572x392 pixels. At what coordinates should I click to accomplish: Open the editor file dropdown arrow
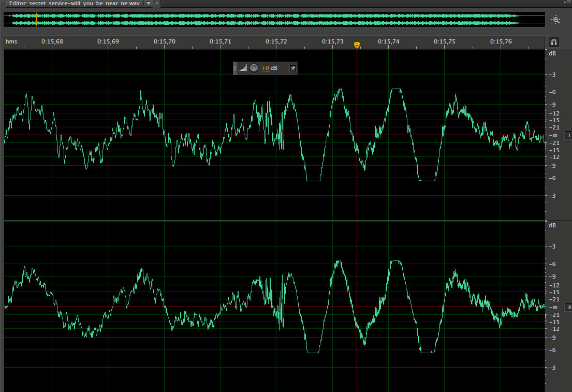[x=149, y=3]
